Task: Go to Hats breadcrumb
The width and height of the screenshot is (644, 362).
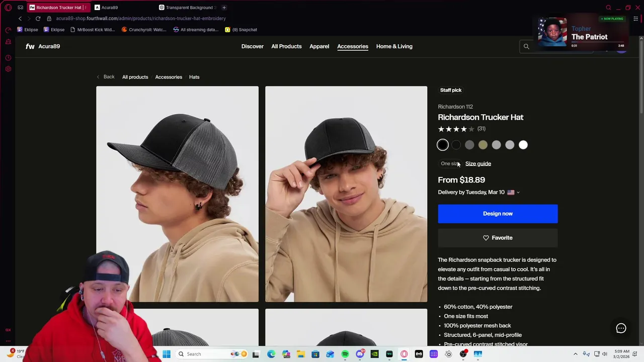Action: click(194, 77)
